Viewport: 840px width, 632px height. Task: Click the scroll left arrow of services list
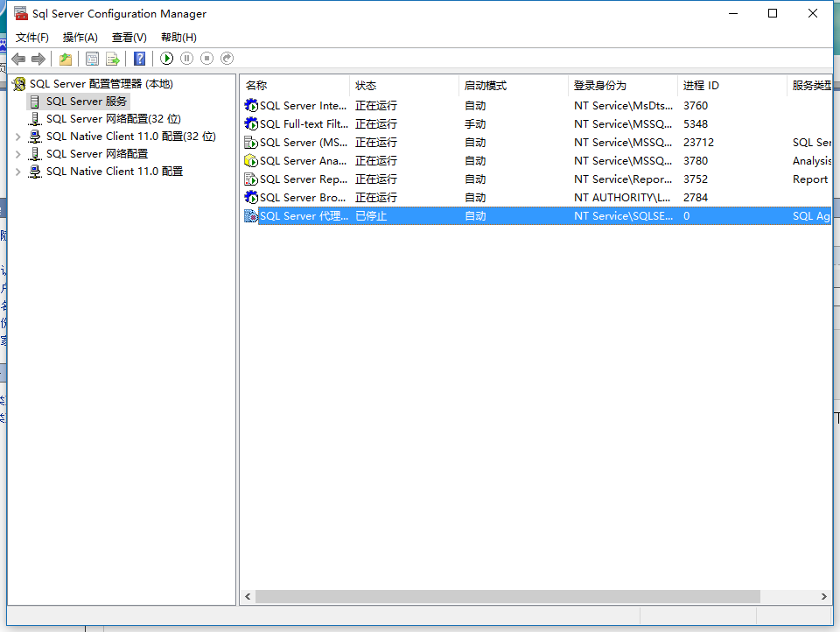(x=248, y=597)
